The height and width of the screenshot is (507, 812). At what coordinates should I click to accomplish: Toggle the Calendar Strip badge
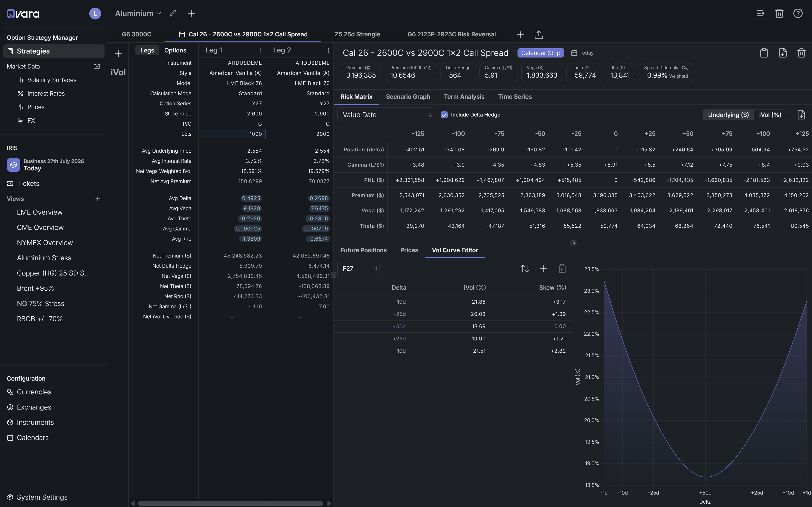click(x=541, y=53)
